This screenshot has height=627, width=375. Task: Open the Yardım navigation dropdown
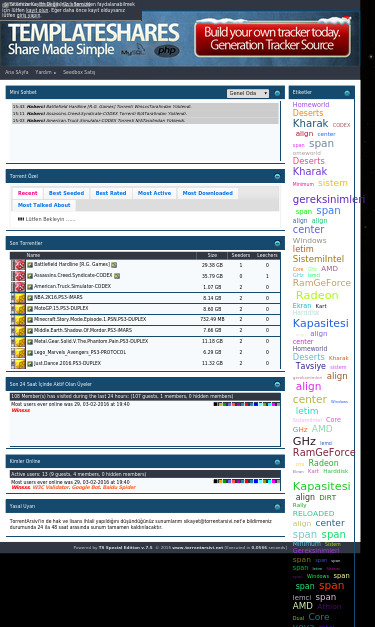pyautogui.click(x=45, y=72)
